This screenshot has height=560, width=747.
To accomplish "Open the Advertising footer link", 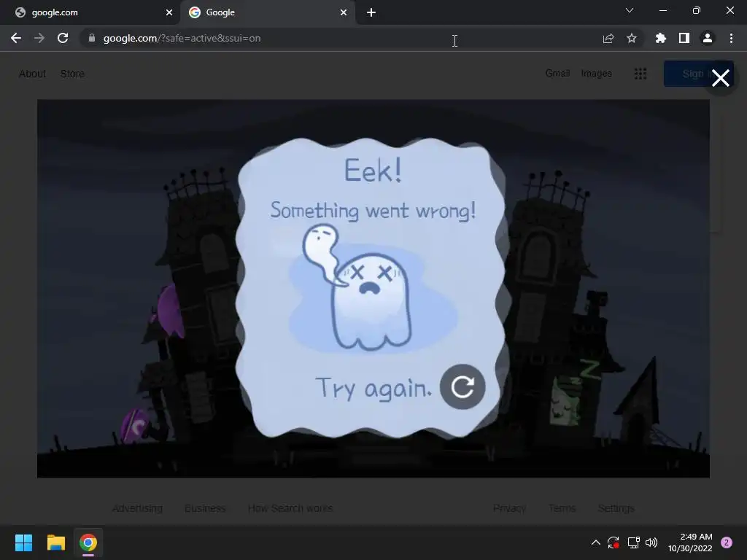I will pos(137,508).
